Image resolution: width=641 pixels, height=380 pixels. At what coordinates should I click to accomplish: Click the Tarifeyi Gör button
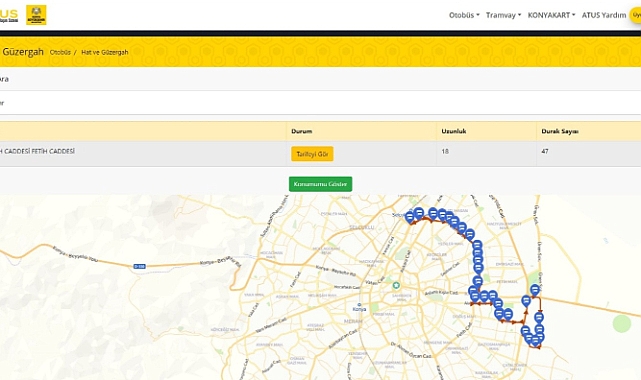312,154
